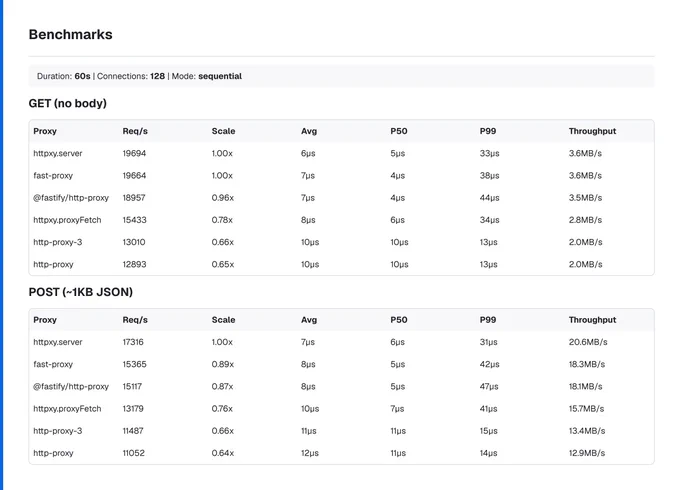Screen dimensions: 680x490
Task: Click the 33µs P99 value
Action: pos(490,153)
